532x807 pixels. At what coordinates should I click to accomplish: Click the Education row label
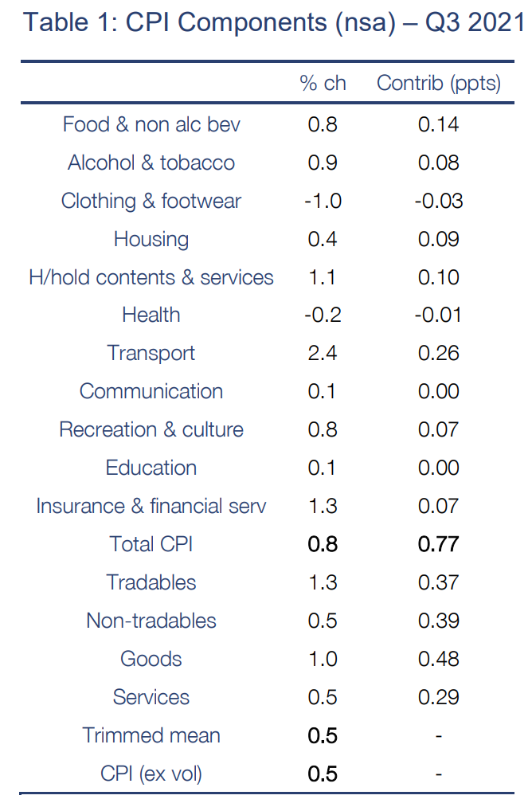151,468
